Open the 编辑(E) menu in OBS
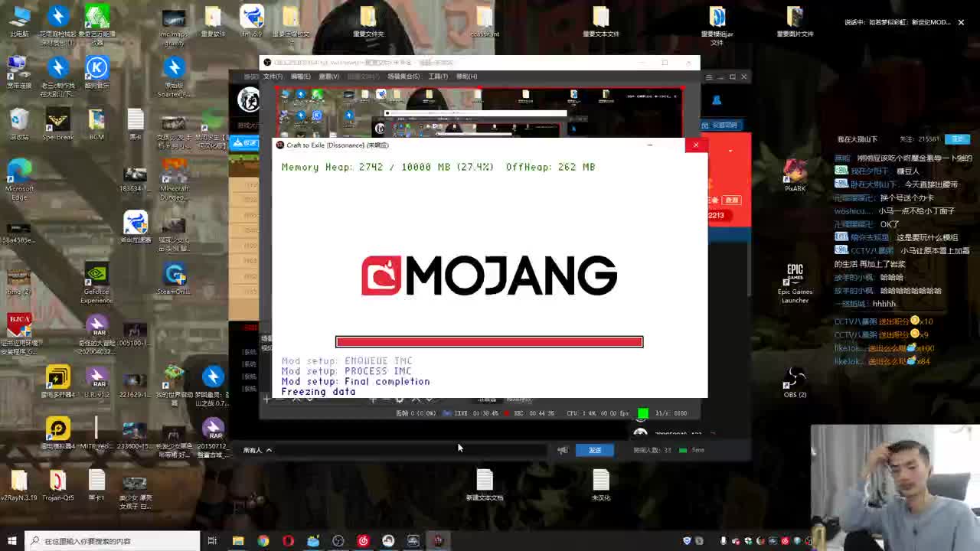This screenshot has width=980, height=551. tap(300, 77)
